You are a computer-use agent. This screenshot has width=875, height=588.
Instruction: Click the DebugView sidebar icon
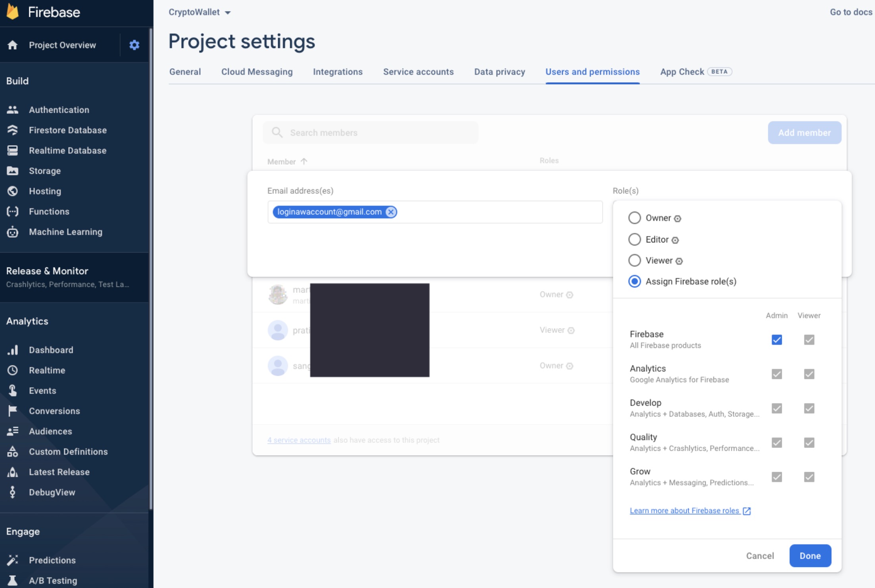coord(13,492)
